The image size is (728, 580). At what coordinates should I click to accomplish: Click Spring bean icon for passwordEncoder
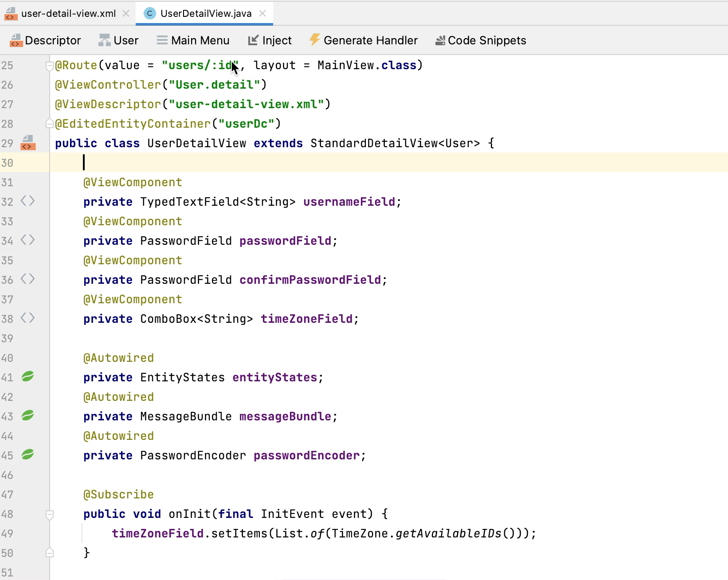click(x=27, y=455)
